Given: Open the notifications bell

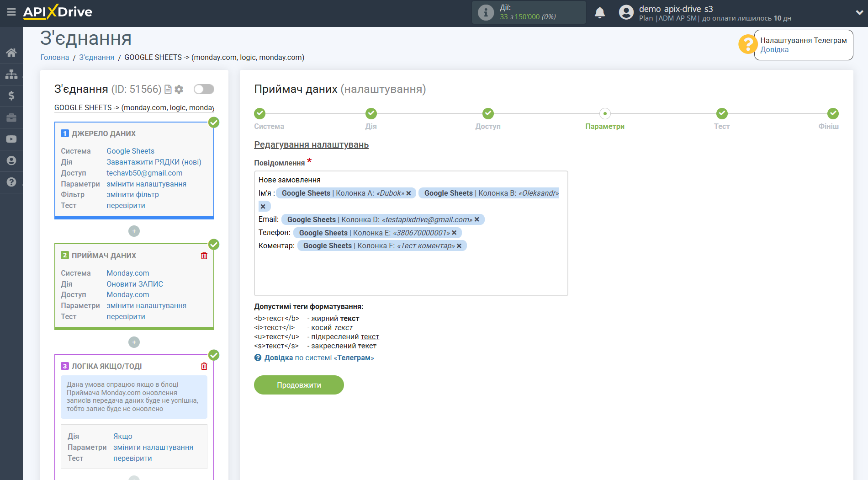Looking at the screenshot, I should (600, 12).
